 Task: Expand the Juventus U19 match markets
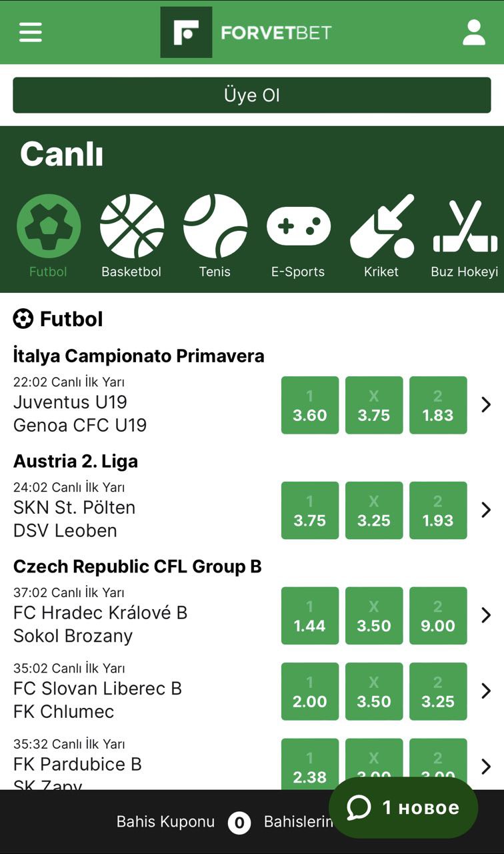pyautogui.click(x=486, y=404)
